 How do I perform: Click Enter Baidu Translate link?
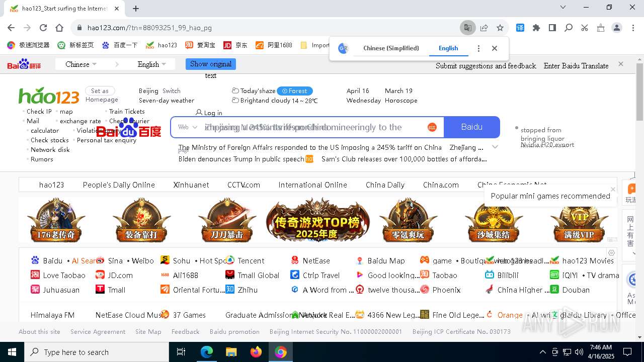pos(576,66)
